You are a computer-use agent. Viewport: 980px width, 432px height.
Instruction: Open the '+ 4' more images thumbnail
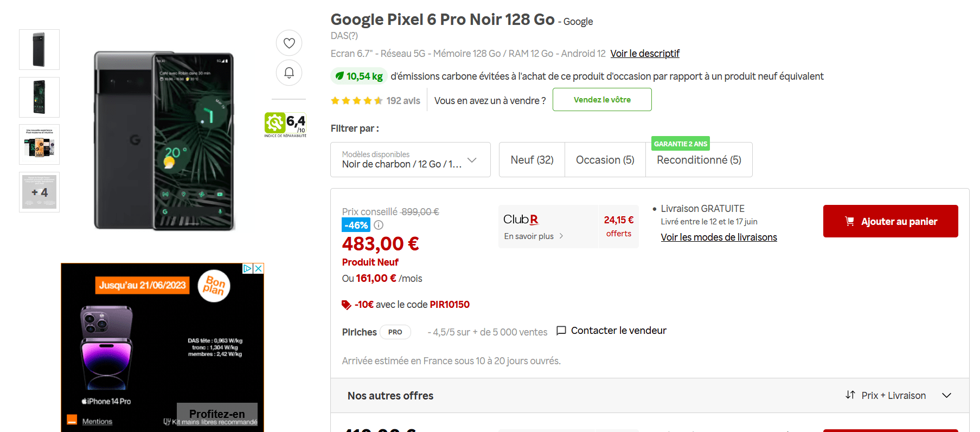[39, 192]
